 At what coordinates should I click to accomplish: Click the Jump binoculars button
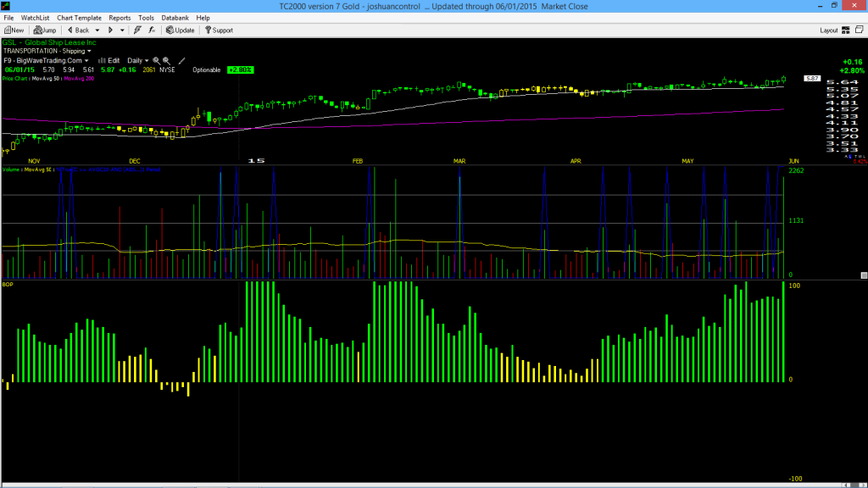[x=45, y=30]
